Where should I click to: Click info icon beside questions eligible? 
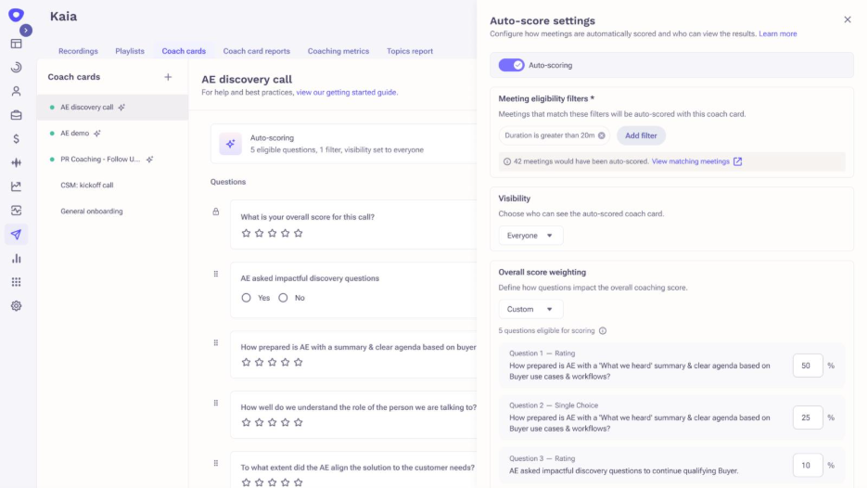pos(603,330)
